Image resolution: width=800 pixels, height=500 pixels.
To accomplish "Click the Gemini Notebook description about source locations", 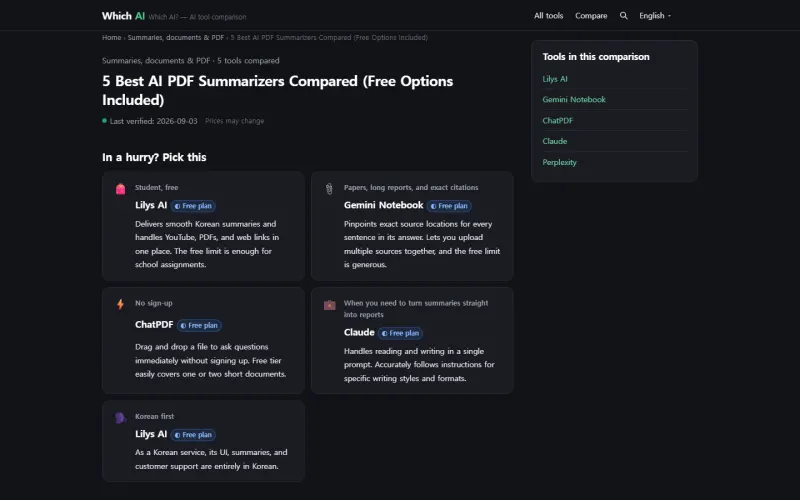I will pyautogui.click(x=422, y=244).
